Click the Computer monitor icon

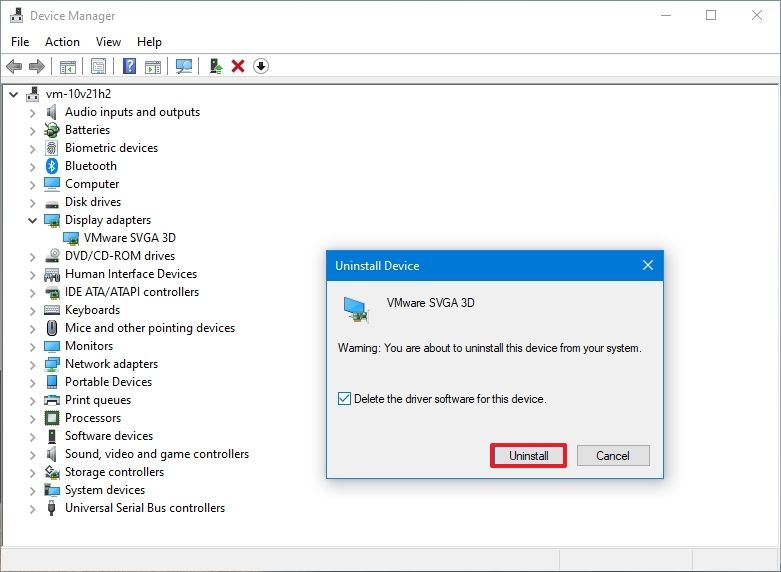(x=52, y=184)
